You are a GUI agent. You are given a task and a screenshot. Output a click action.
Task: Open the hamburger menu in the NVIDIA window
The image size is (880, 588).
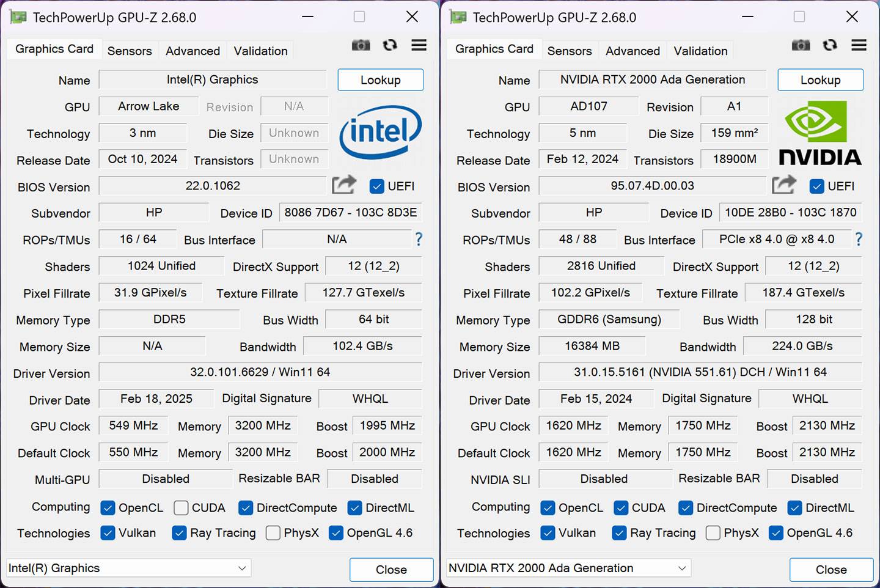pyautogui.click(x=859, y=45)
